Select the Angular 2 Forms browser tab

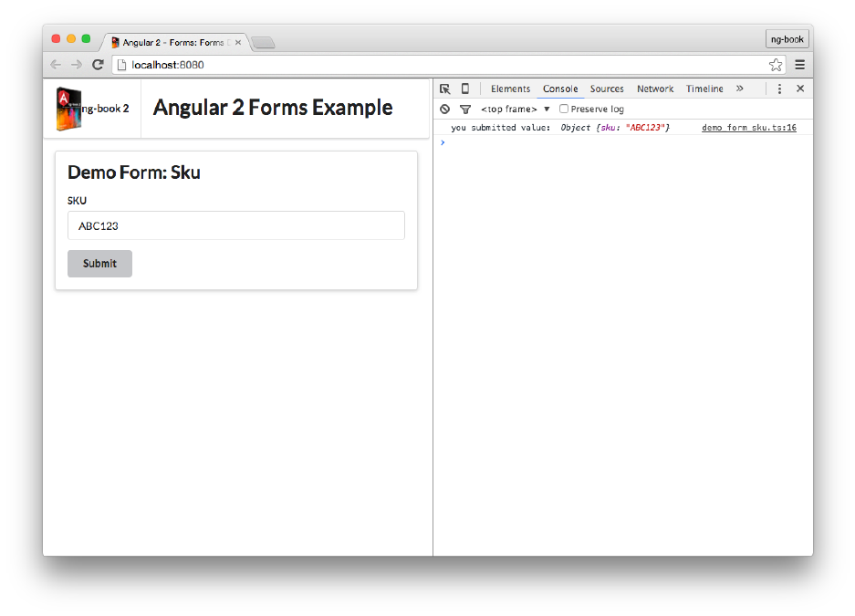click(173, 43)
